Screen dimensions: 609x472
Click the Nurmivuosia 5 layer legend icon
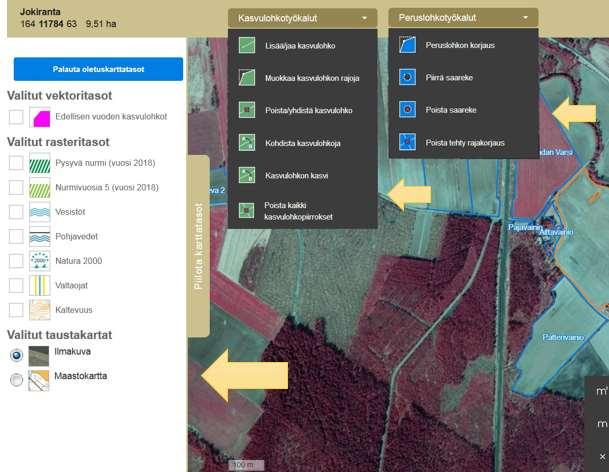pyautogui.click(x=40, y=187)
